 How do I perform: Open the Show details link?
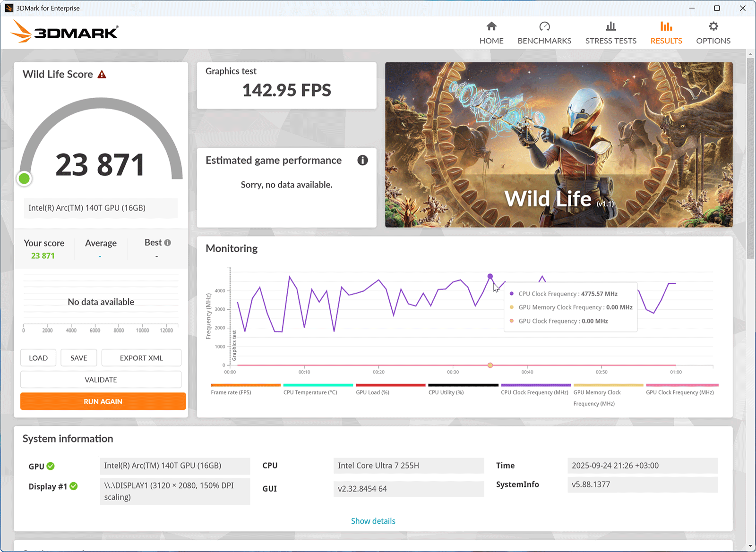point(373,521)
